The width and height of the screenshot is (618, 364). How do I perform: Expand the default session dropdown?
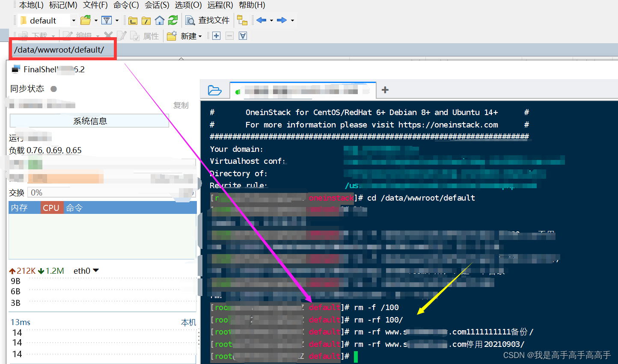pyautogui.click(x=73, y=20)
